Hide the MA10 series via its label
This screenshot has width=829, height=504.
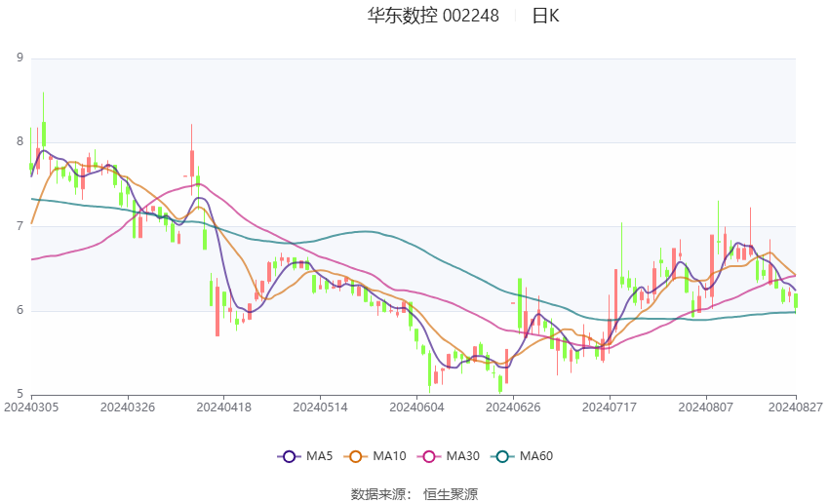tap(390, 456)
